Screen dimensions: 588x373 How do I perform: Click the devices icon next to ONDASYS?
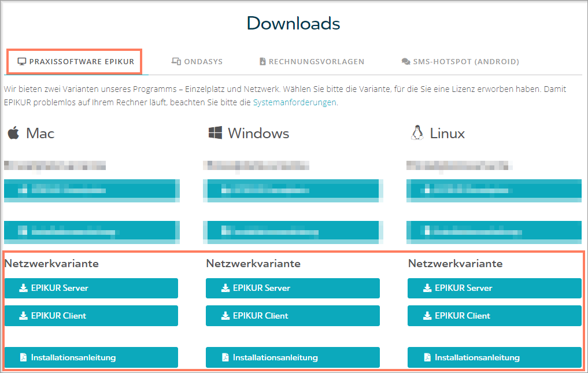(x=176, y=61)
